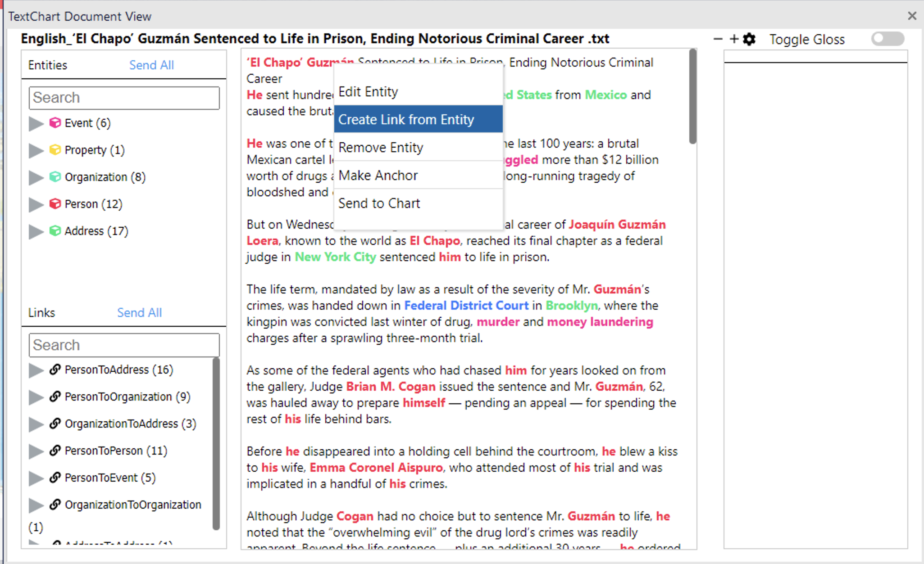Click the red Person cube icon
The image size is (924, 564).
55,204
